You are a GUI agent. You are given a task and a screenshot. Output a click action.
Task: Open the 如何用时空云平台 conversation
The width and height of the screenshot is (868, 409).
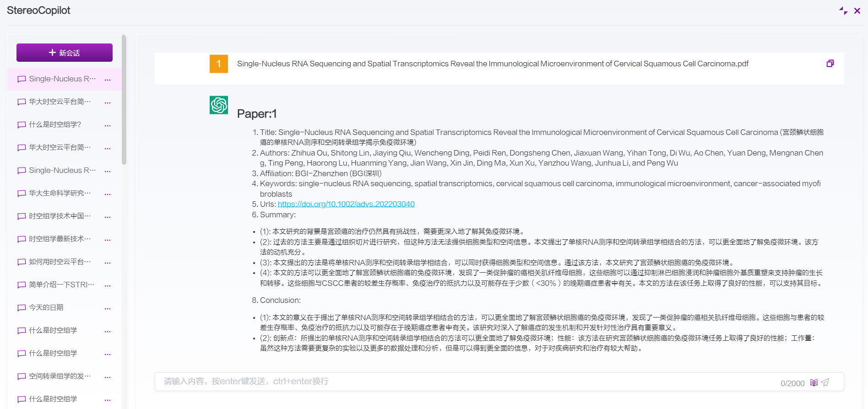point(60,262)
